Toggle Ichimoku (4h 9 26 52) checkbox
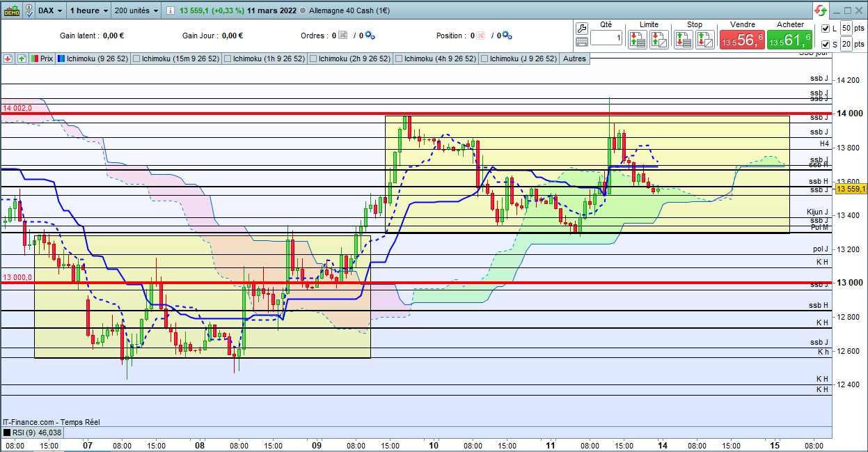The height and width of the screenshot is (452, 868). 399,59
